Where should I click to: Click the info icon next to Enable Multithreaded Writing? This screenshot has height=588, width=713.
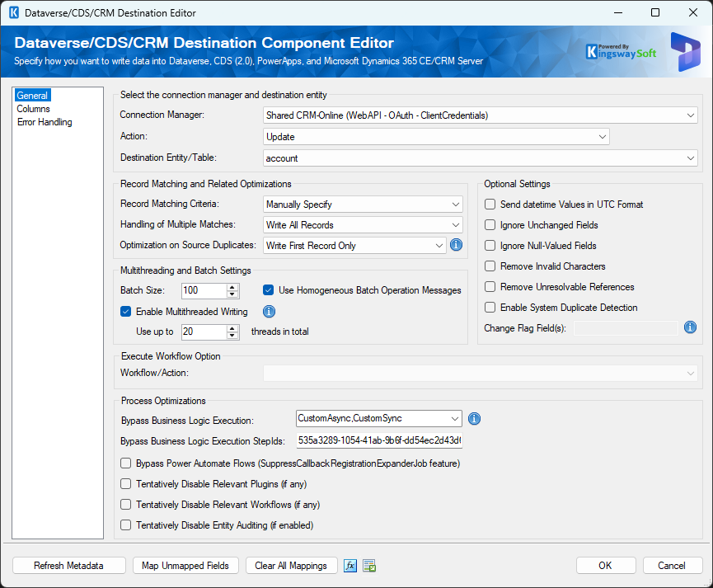(x=269, y=311)
